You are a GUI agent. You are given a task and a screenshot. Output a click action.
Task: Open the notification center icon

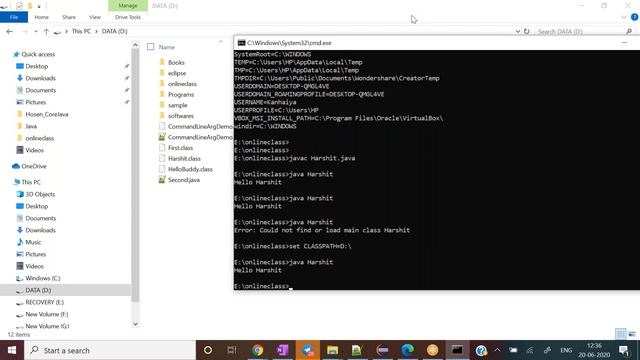click(x=624, y=350)
